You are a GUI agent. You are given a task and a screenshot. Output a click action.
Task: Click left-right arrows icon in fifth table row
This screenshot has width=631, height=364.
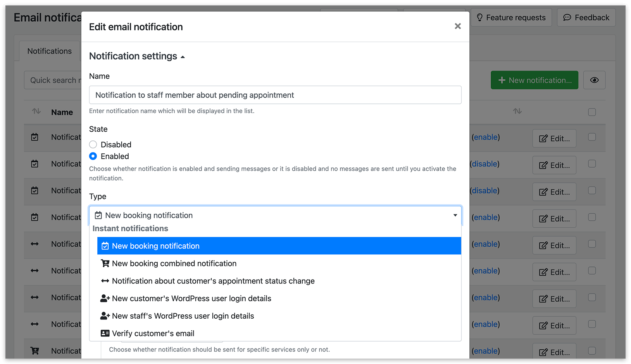(x=35, y=244)
